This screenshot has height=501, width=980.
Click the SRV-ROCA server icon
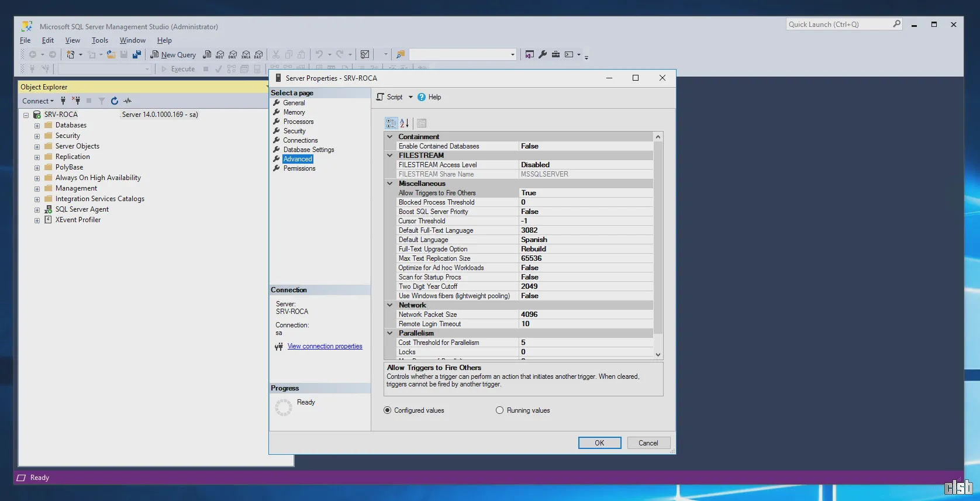(37, 115)
